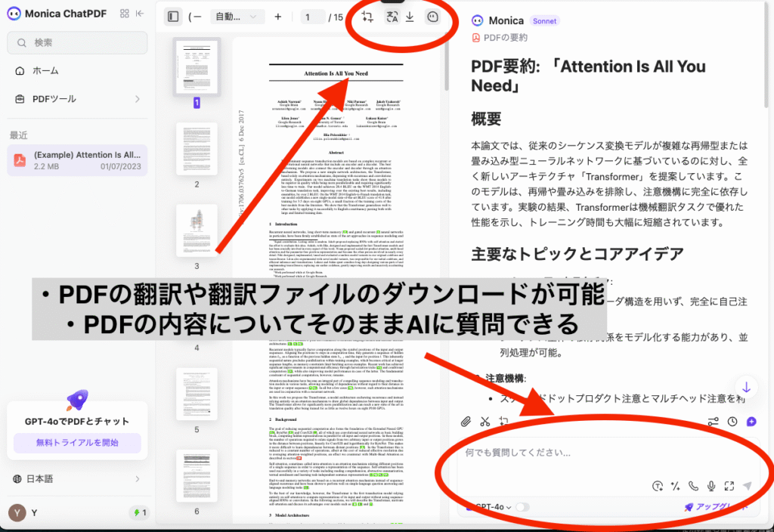
Task: Click the phone call icon in input
Action: 693,487
